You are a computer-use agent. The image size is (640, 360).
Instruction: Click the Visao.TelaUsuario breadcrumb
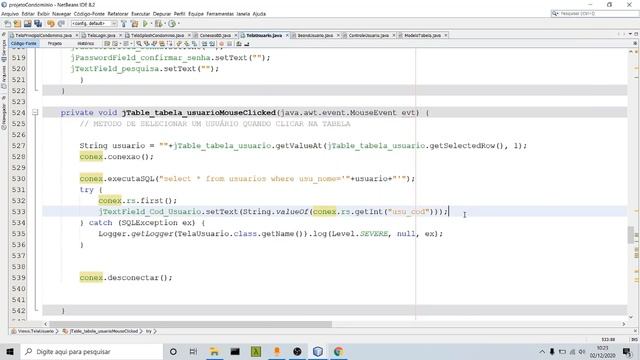coord(33,331)
